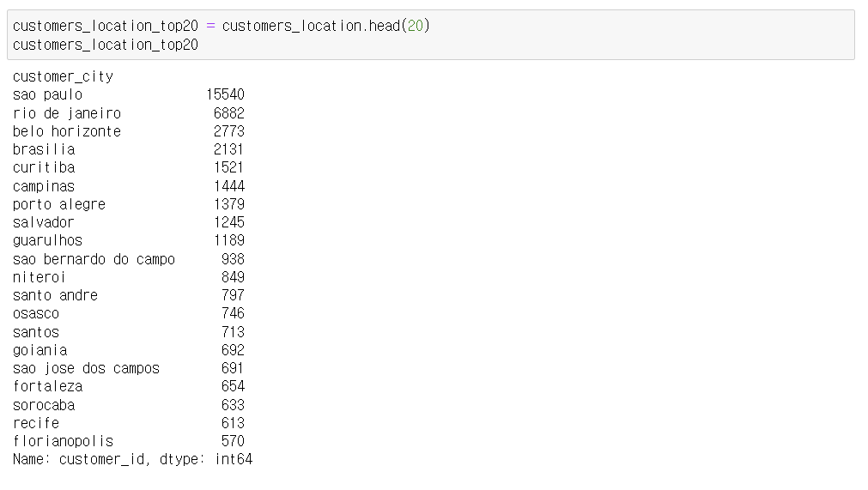Click the value 746
868x490 pixels.
(233, 313)
